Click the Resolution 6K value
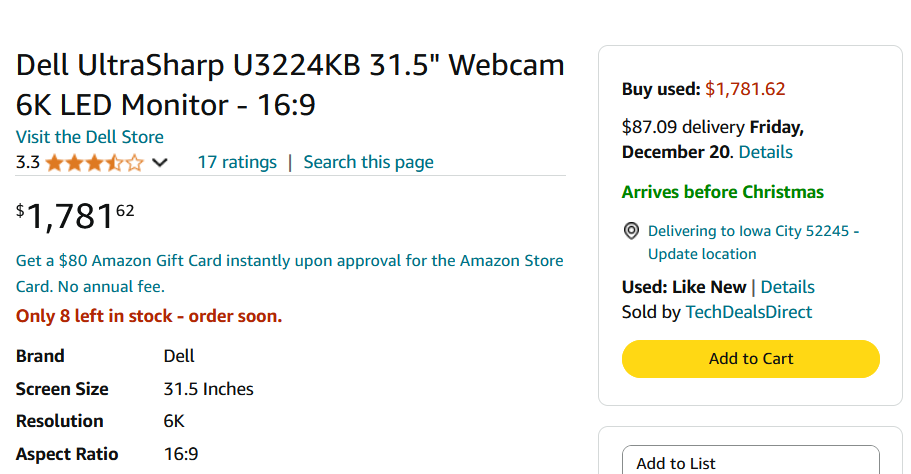 (174, 421)
